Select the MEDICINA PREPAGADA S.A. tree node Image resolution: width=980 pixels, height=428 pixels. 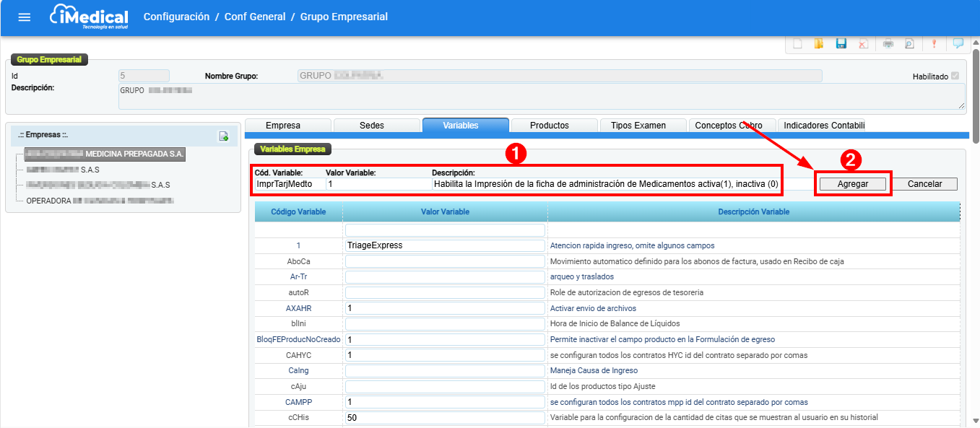pos(105,154)
